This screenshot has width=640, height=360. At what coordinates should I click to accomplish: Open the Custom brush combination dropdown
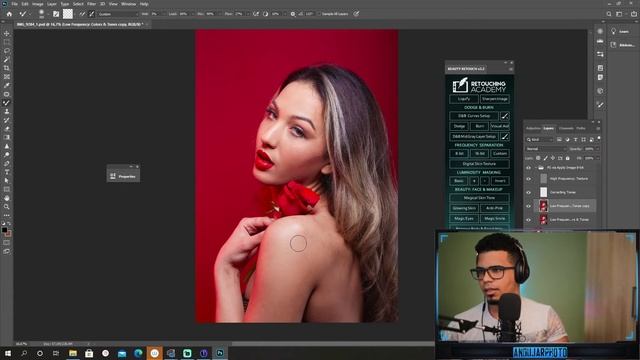(x=118, y=14)
